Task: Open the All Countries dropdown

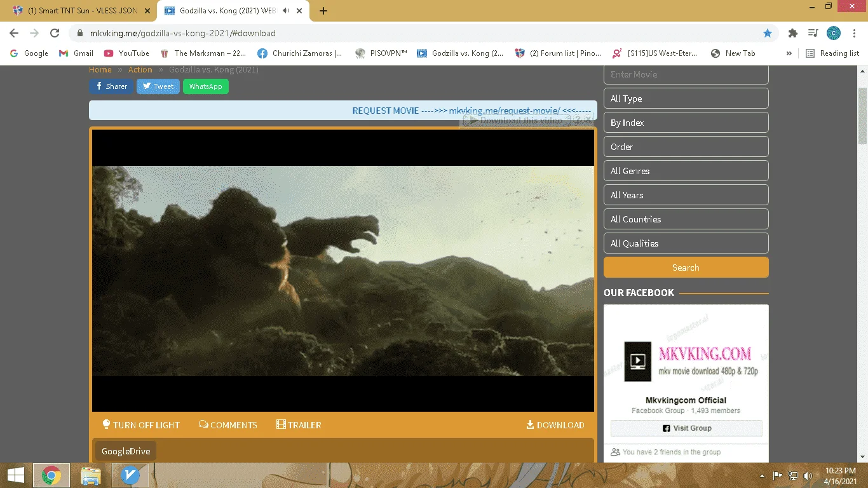Action: 686,219
